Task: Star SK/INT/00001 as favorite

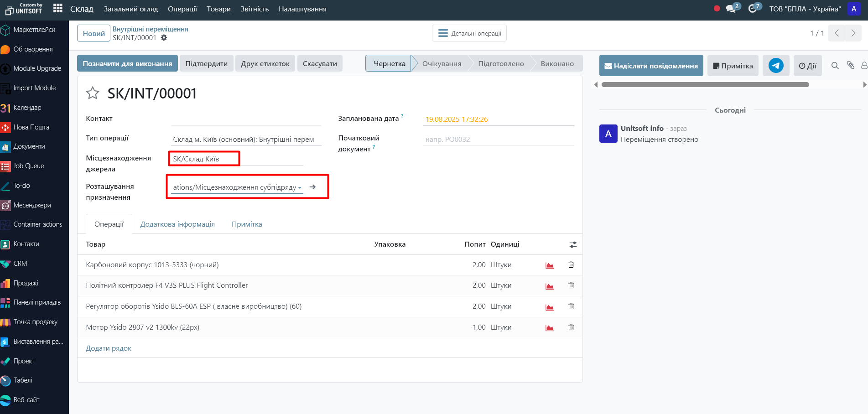Action: (x=93, y=93)
